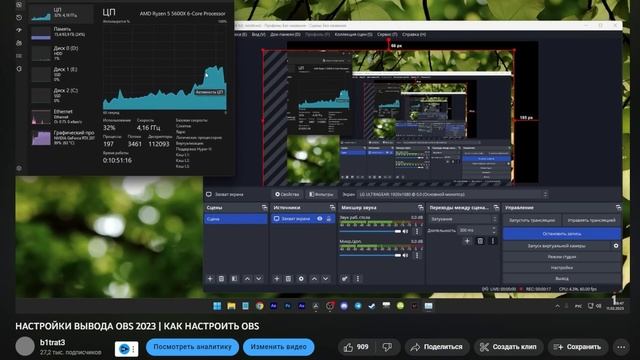Delete selected scene with trash icon
The height and width of the screenshot is (360, 640).
221,279
